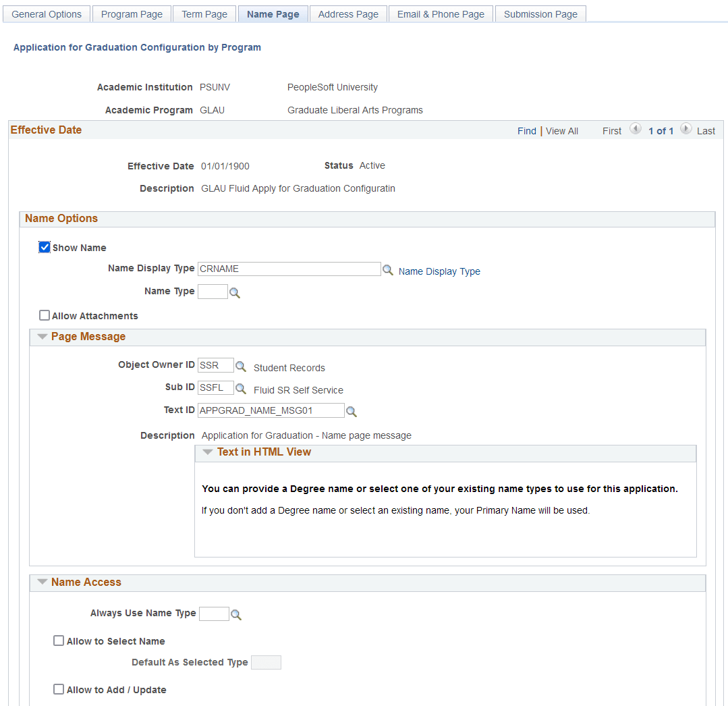Click the Fluid SR Self Service text
The width and height of the screenshot is (728, 706).
(x=298, y=390)
